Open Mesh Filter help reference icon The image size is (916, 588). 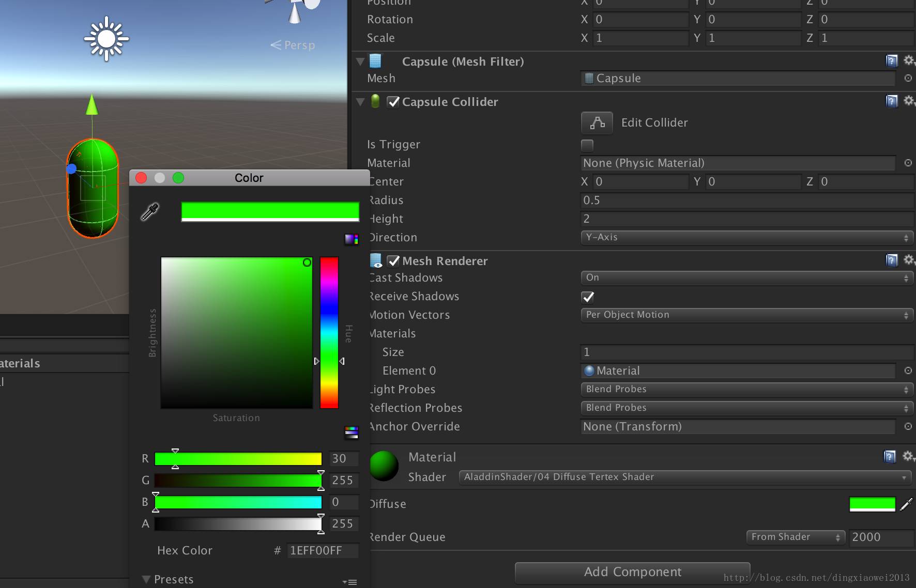(892, 61)
